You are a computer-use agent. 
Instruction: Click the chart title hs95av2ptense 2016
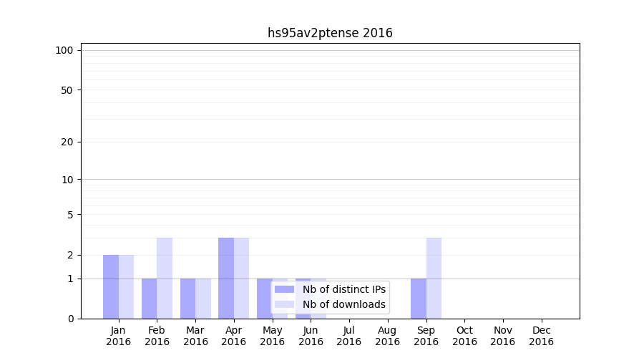click(x=330, y=33)
